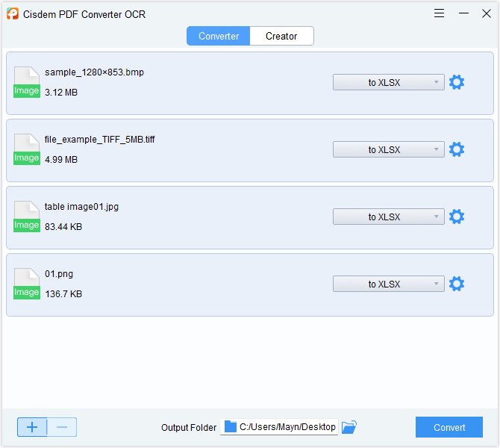500x448 pixels.
Task: Add files with the plus button
Action: click(32, 427)
